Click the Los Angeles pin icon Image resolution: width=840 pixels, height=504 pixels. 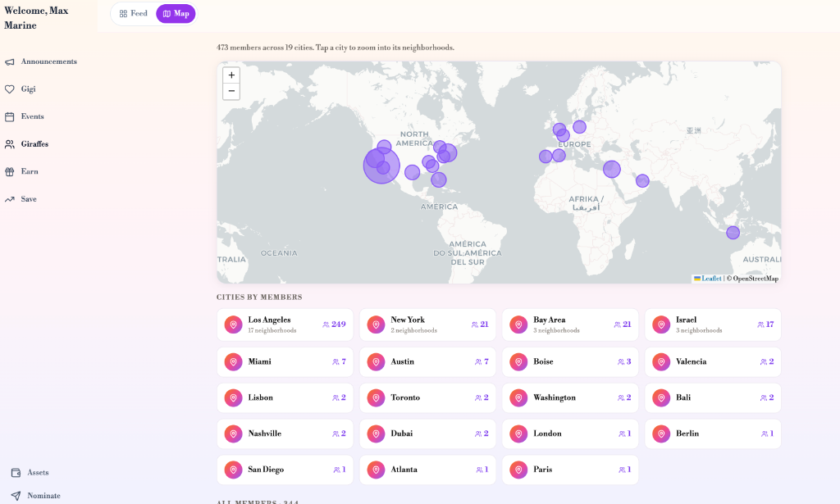(233, 325)
